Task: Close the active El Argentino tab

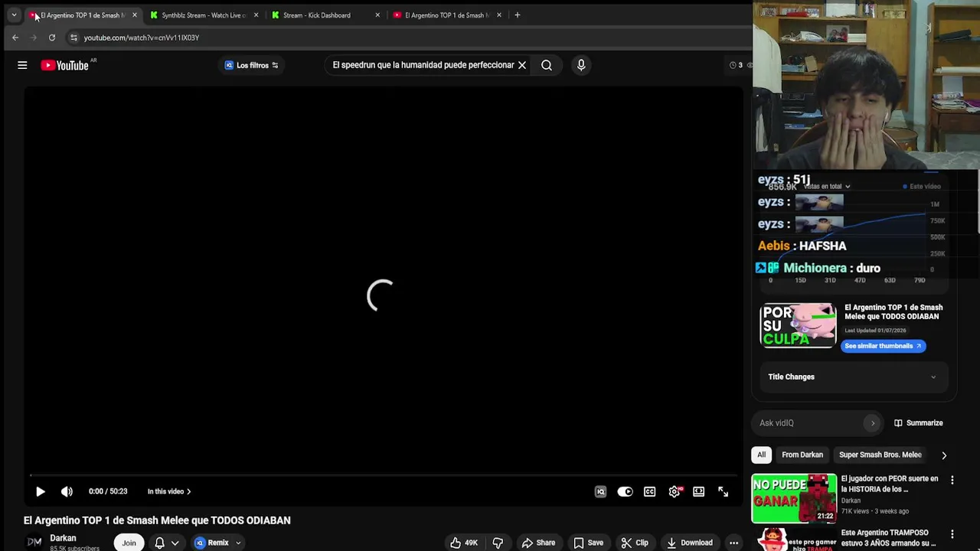Action: point(135,15)
